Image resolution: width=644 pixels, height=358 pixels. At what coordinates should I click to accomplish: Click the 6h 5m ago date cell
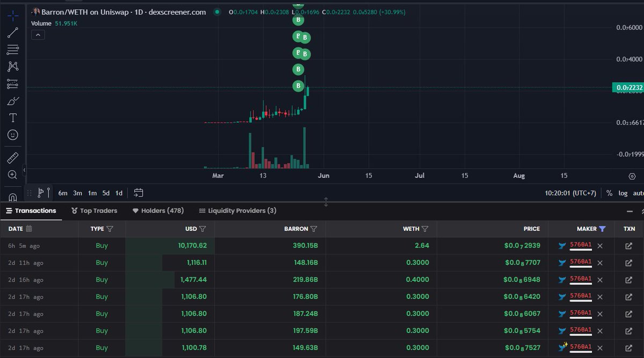(x=24, y=246)
